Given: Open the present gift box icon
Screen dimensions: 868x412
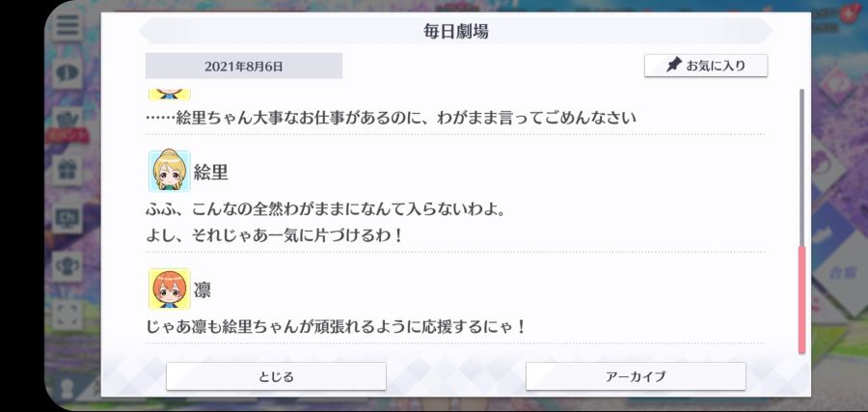Looking at the screenshot, I should click(x=68, y=170).
